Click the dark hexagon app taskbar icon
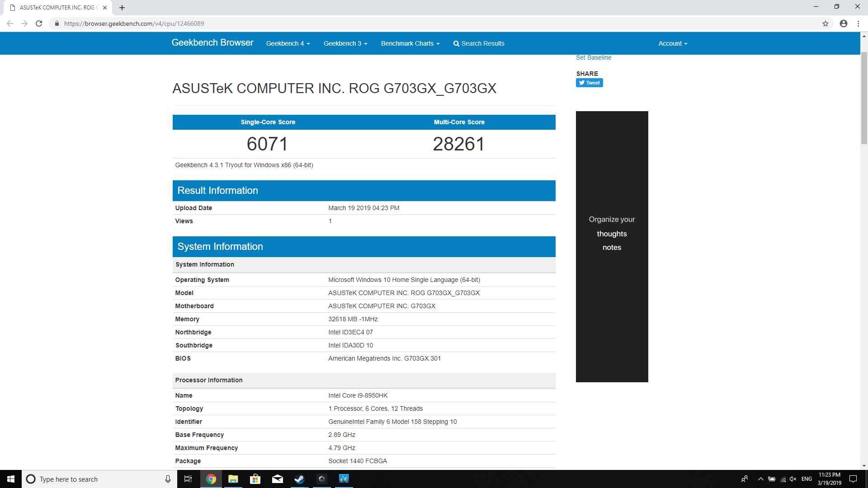Viewport: 868px width, 488px height. coord(321,479)
